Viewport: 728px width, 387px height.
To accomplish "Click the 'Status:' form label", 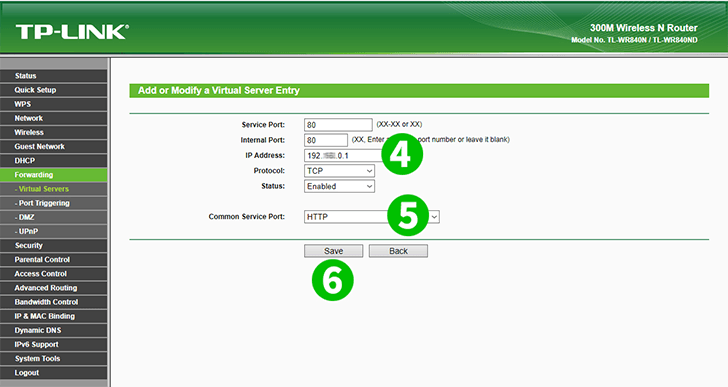I will pyautogui.click(x=273, y=186).
